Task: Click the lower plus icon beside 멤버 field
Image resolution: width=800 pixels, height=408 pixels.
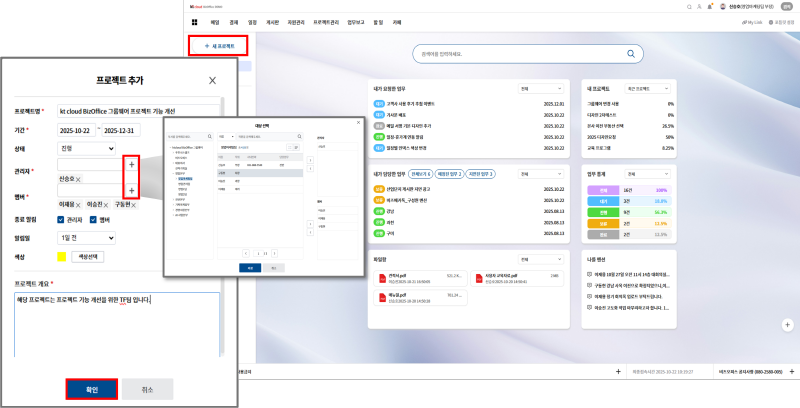Action: [x=132, y=189]
